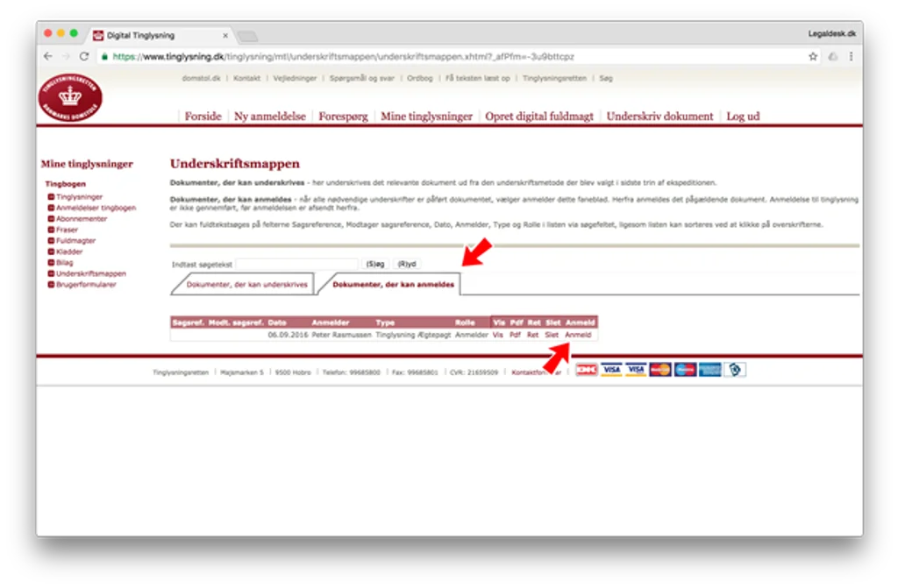Focus the Indtast søgetekst input field
The image size is (898, 588).
tap(296, 264)
